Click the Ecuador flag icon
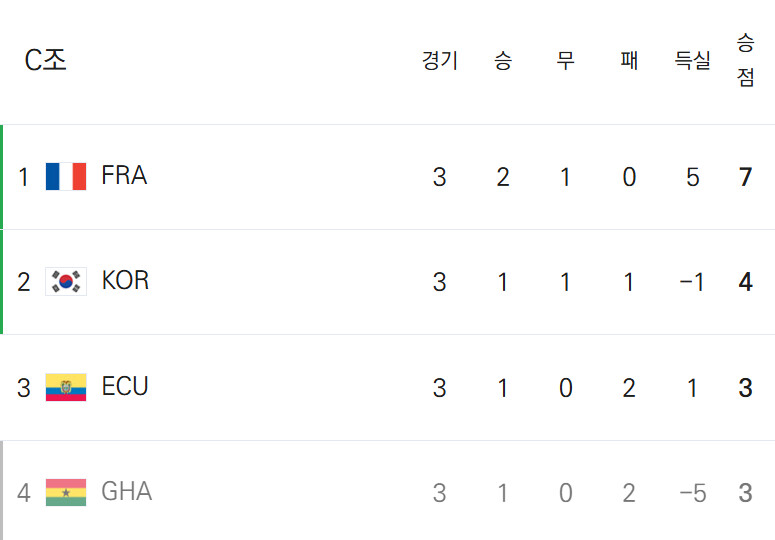 tap(66, 387)
